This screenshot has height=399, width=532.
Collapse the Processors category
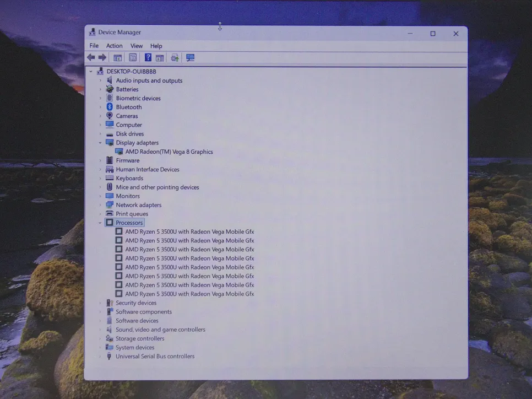[100, 223]
